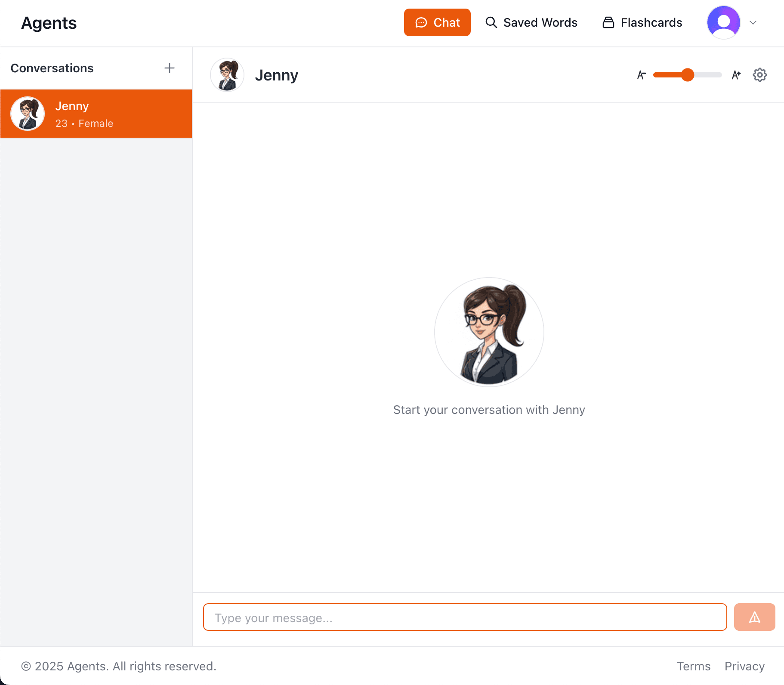Click Jenny's avatar in chat header
Image resolution: width=784 pixels, height=685 pixels.
coord(227,75)
